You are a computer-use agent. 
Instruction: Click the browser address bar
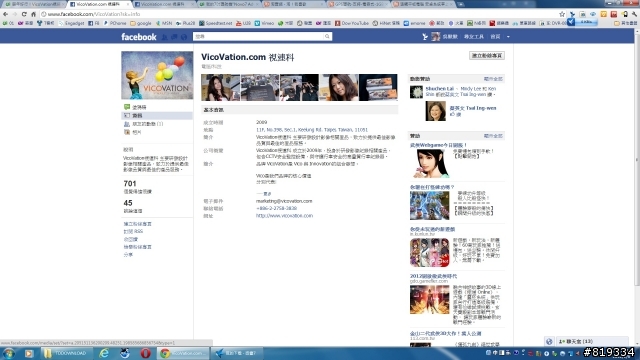coord(300,14)
